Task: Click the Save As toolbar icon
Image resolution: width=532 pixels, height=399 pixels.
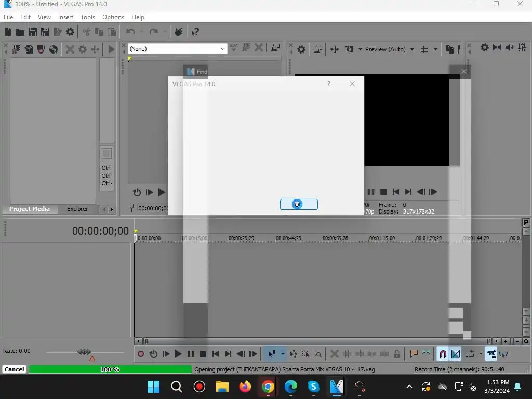Action: coord(45,32)
